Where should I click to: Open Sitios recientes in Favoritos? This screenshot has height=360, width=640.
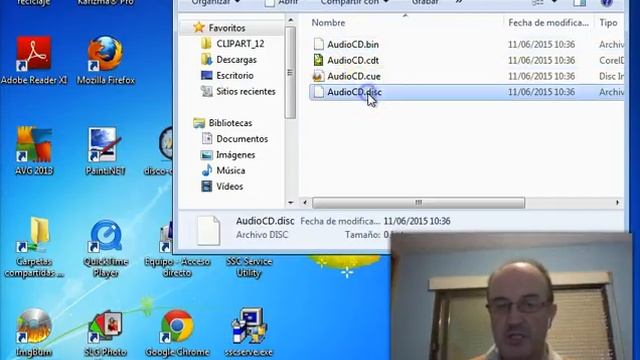(246, 91)
